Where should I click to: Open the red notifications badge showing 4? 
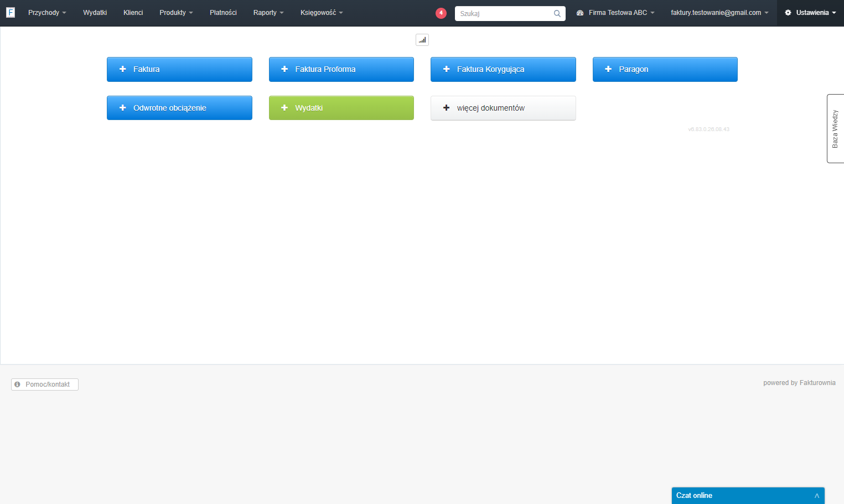441,13
